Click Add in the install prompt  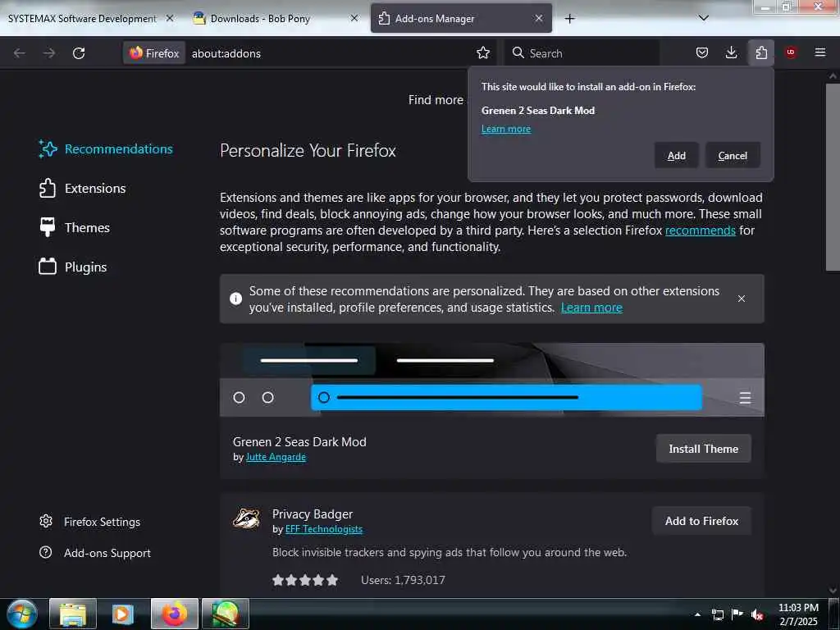tap(676, 155)
